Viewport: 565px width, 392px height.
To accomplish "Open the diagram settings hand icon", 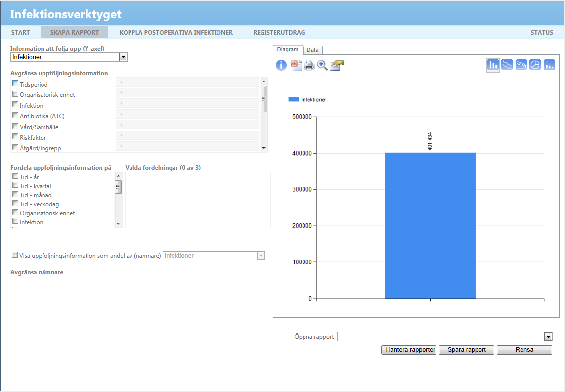I will [337, 65].
